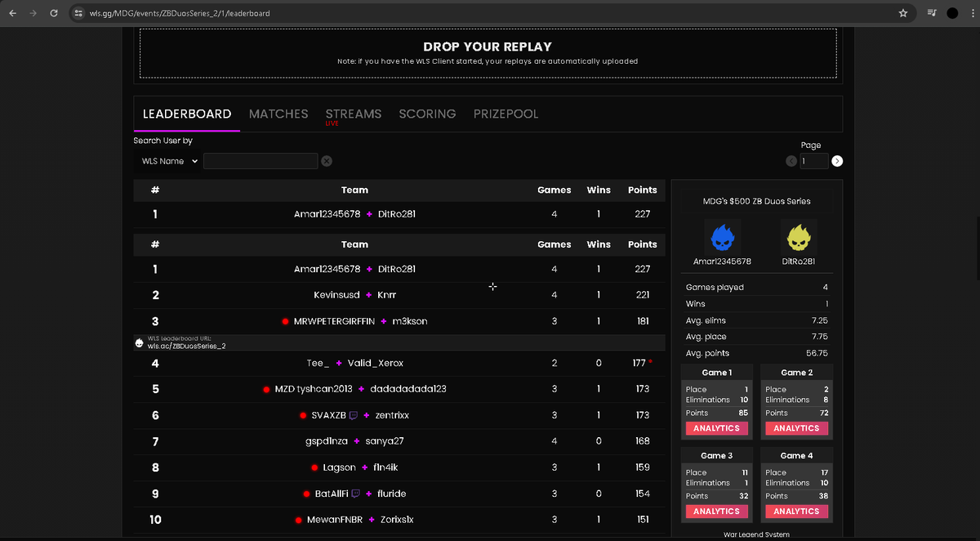Reload the wls.gg page
Image resolution: width=980 pixels, height=541 pixels.
click(54, 13)
